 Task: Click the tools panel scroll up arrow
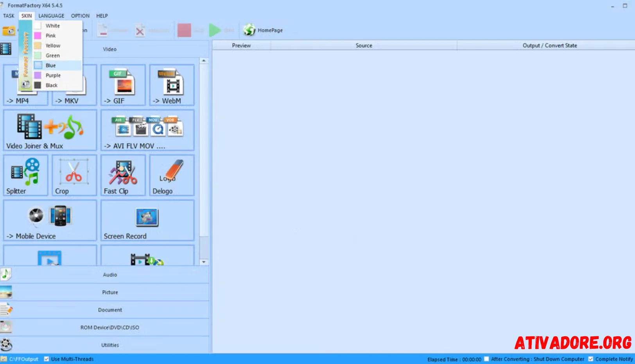204,61
